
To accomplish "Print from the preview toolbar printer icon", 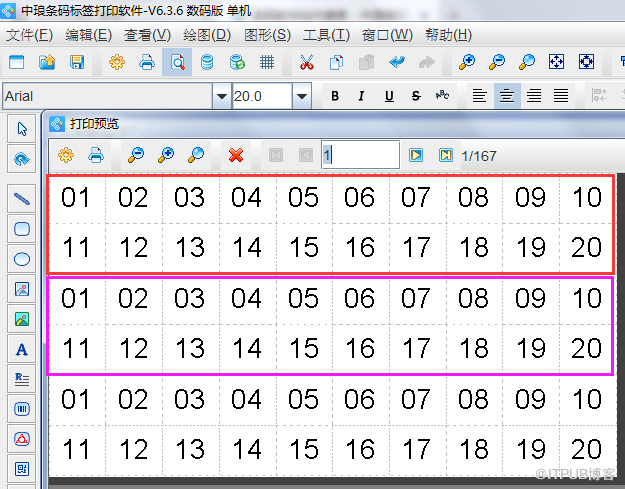I will 96,155.
